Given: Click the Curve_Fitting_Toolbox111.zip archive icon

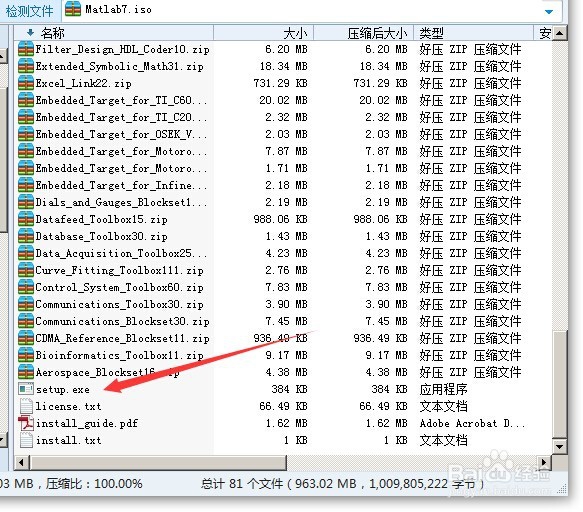Looking at the screenshot, I should point(26,270).
